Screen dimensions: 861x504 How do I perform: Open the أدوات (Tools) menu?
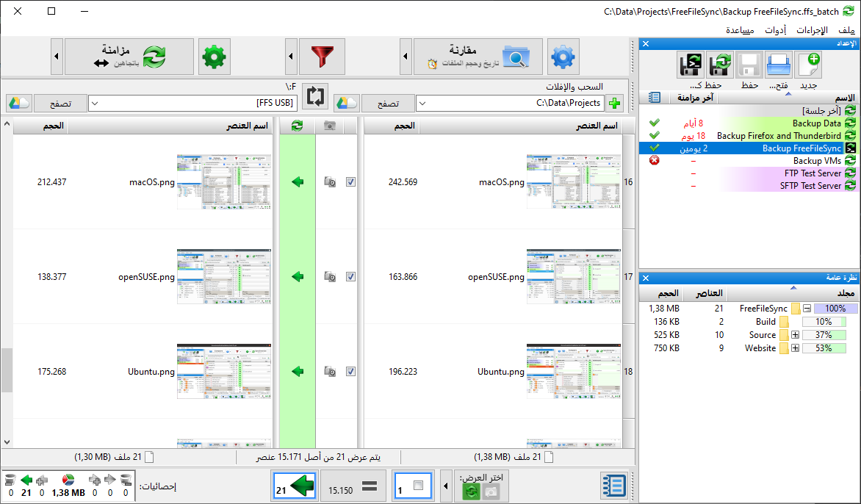[x=775, y=30]
